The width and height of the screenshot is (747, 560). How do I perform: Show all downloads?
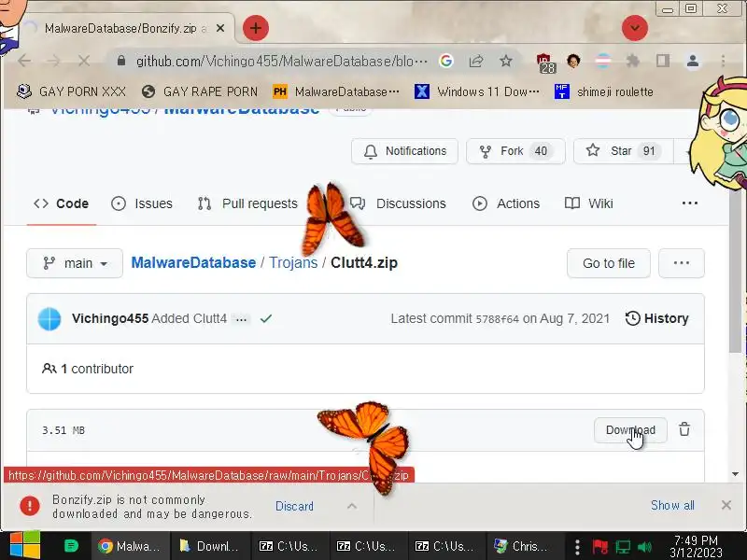pos(672,505)
